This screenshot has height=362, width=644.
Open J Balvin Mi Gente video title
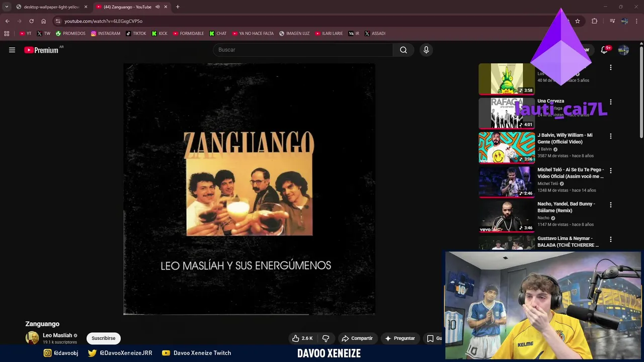click(565, 138)
